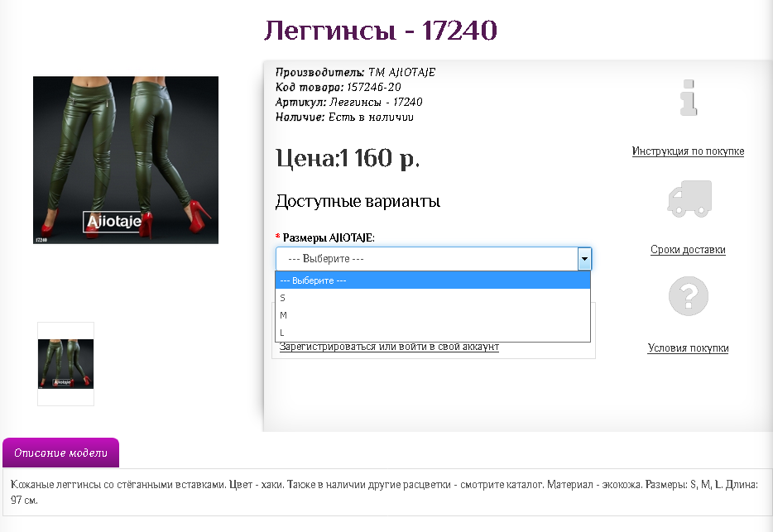
Task: Click the main Ajiotaje product photo
Action: click(125, 159)
